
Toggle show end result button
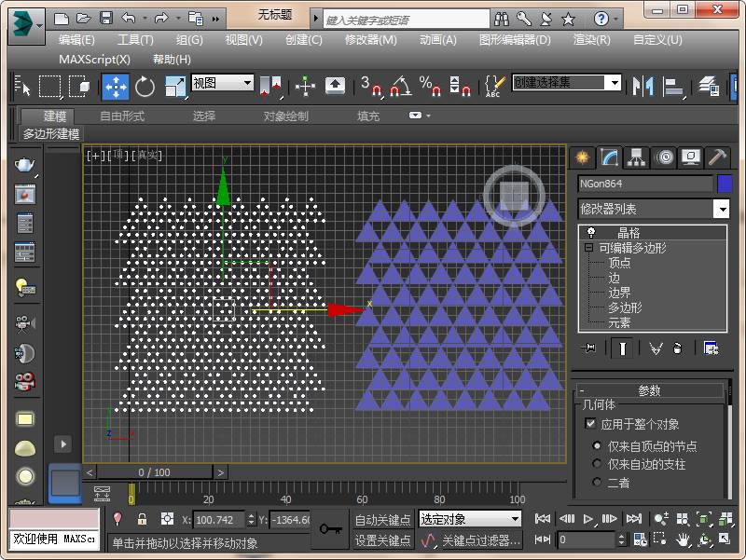click(x=622, y=348)
